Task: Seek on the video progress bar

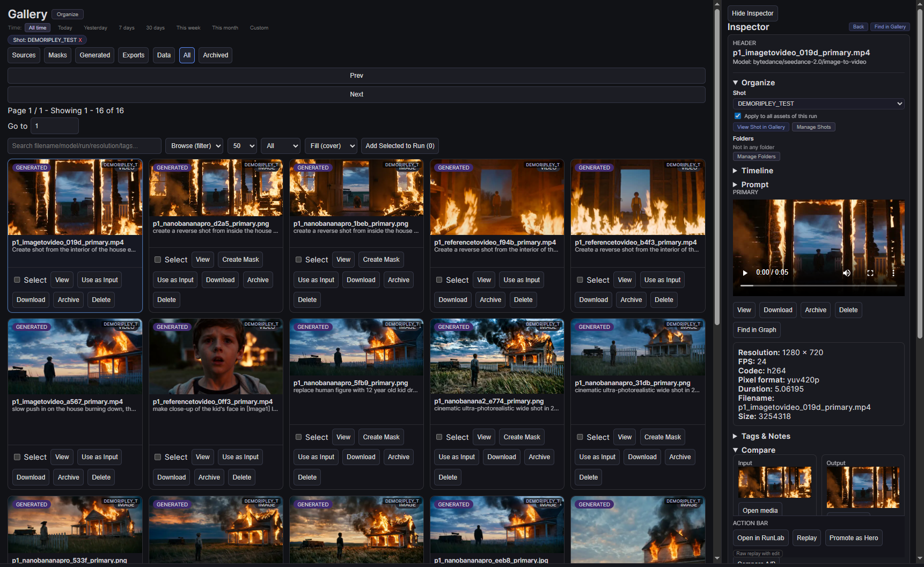Action: click(819, 285)
